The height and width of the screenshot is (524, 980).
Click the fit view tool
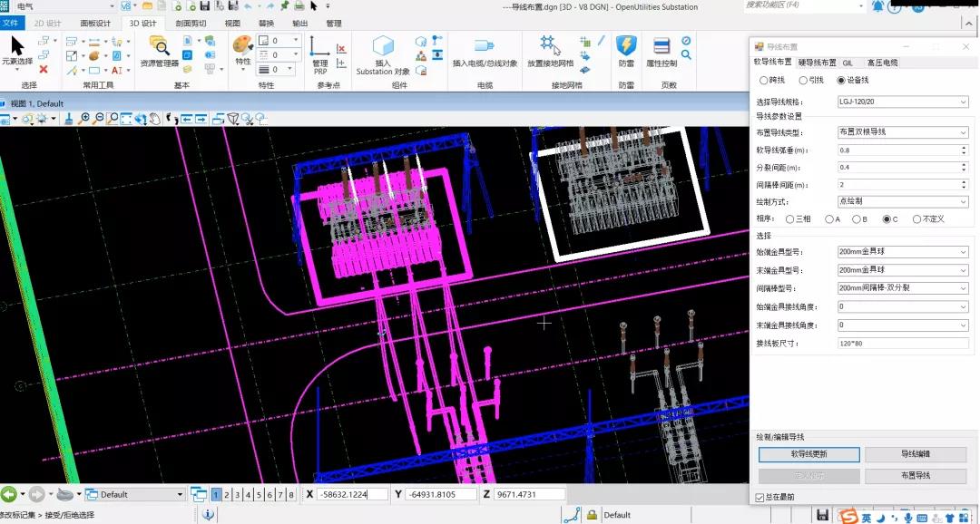[x=126, y=118]
